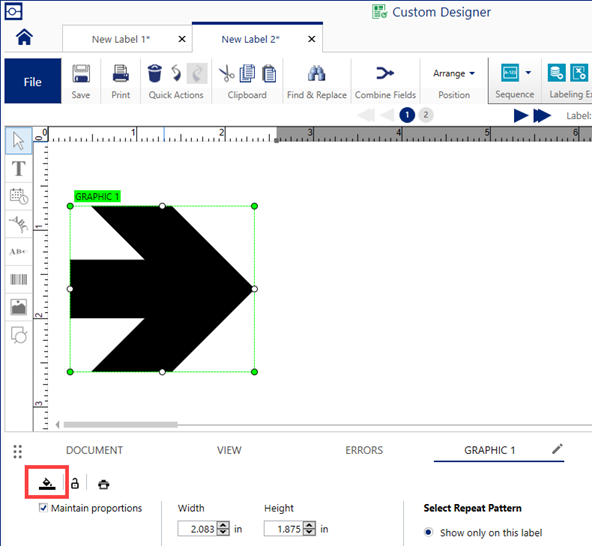The width and height of the screenshot is (592, 546).
Task: Select the Barcode tool
Action: [x=18, y=279]
